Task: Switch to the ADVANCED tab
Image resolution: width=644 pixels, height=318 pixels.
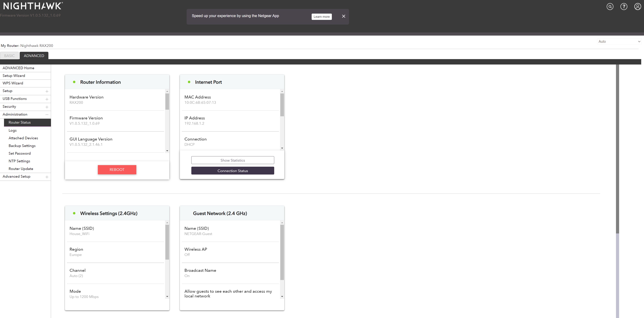Action: coord(34,56)
